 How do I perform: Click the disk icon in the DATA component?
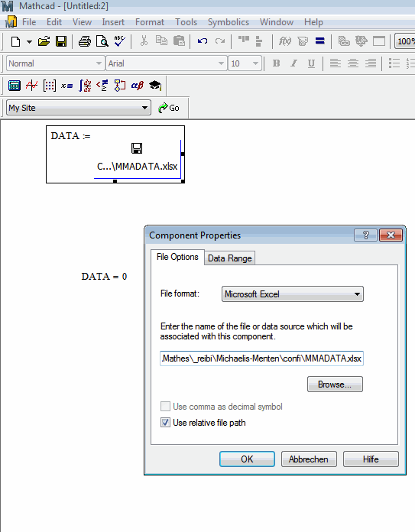[137, 148]
